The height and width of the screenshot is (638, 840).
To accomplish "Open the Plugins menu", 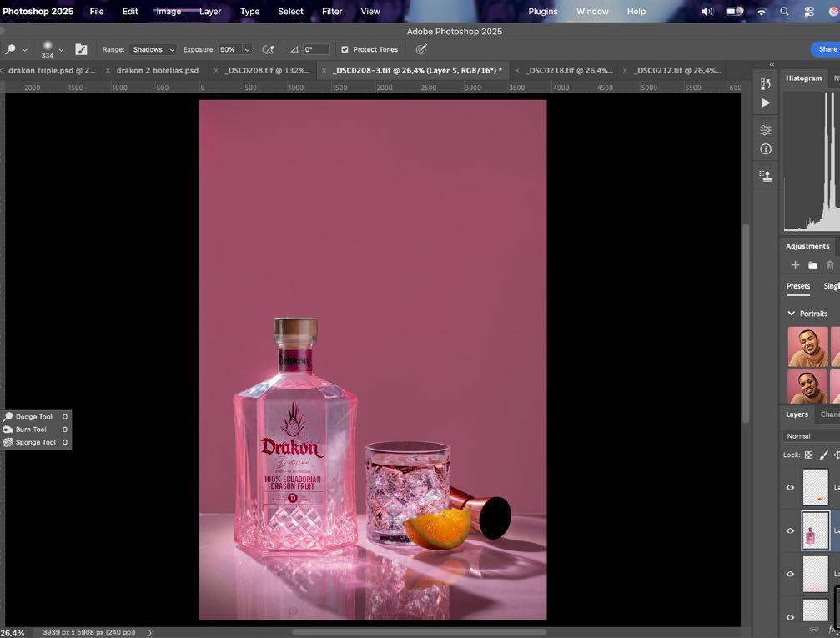I will [x=543, y=11].
